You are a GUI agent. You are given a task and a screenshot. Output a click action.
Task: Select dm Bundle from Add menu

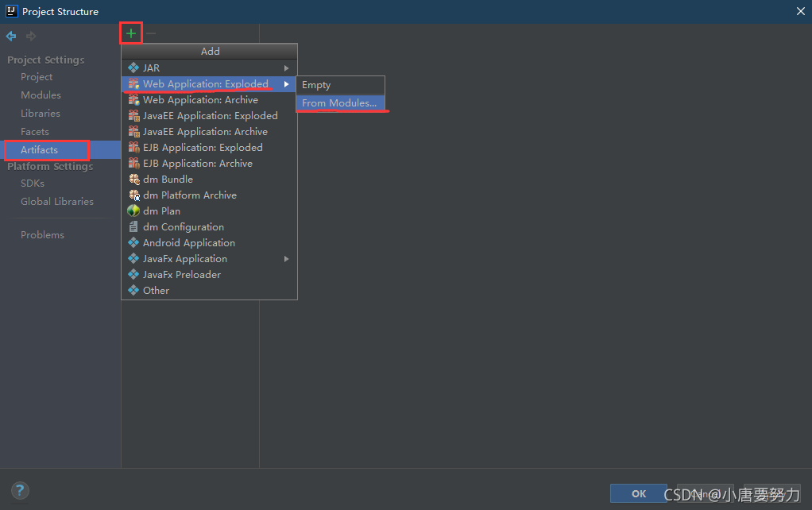coord(209,180)
